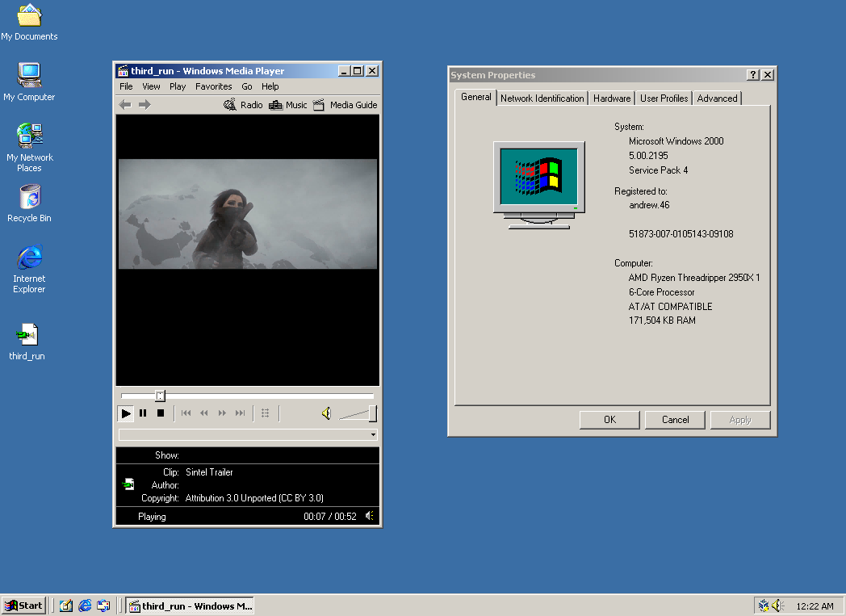Stop the video playback
This screenshot has width=846, height=616.
click(161, 413)
